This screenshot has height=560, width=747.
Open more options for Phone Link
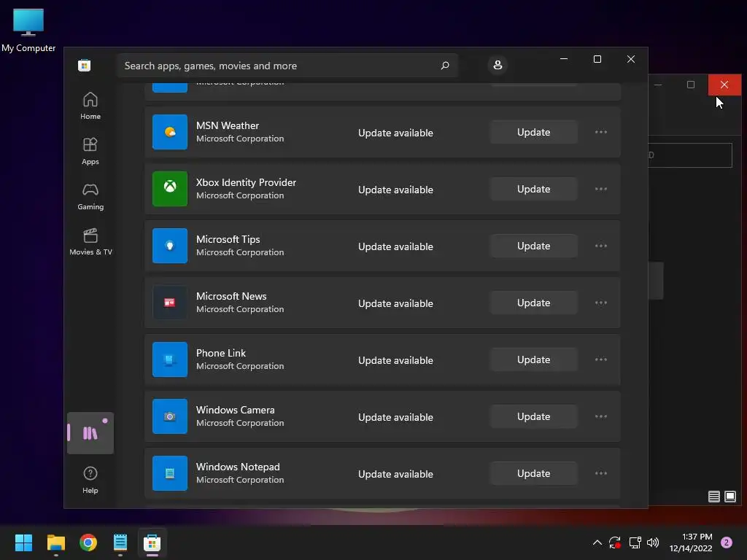601,359
